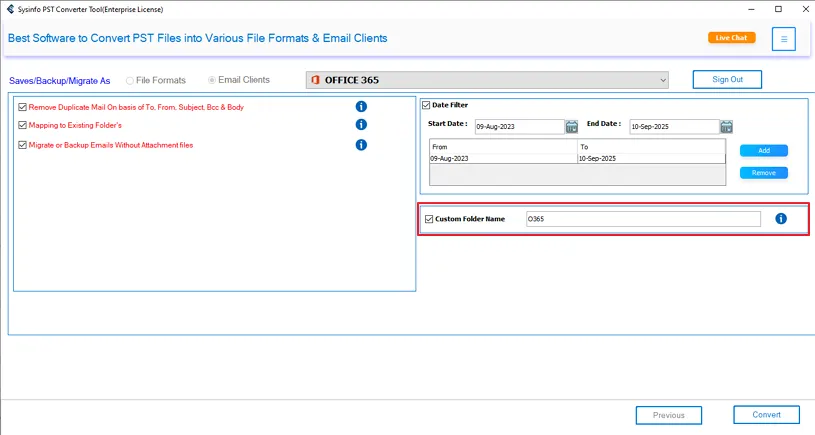Viewport: 815px width, 435px height.
Task: Click the Office 365 logo in dropdown
Action: (x=317, y=80)
